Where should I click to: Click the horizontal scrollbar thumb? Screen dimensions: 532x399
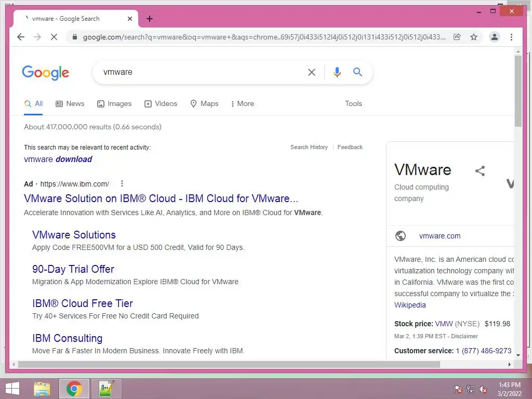click(229, 364)
